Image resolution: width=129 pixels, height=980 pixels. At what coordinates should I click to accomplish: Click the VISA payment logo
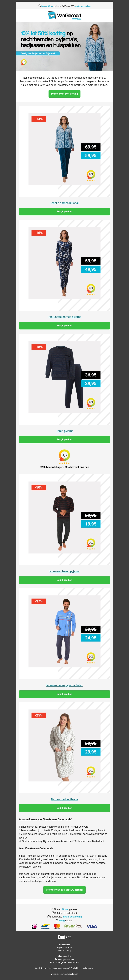click(x=92, y=926)
